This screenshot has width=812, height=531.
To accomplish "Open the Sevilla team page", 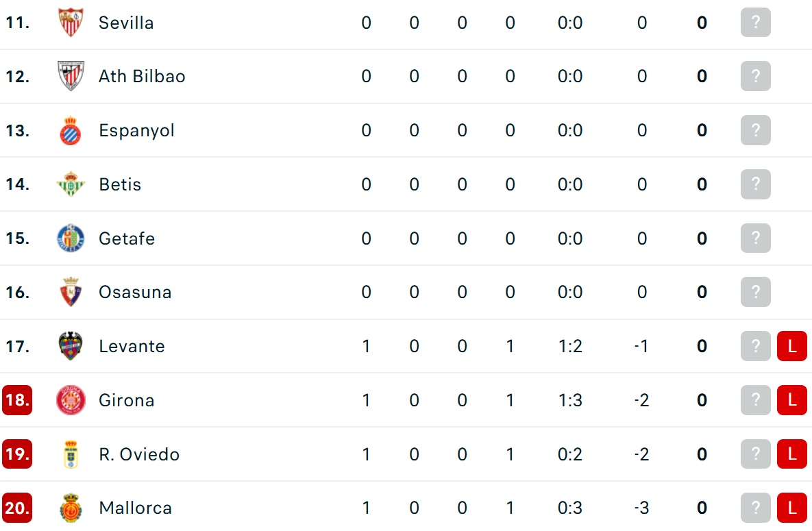I will [126, 23].
